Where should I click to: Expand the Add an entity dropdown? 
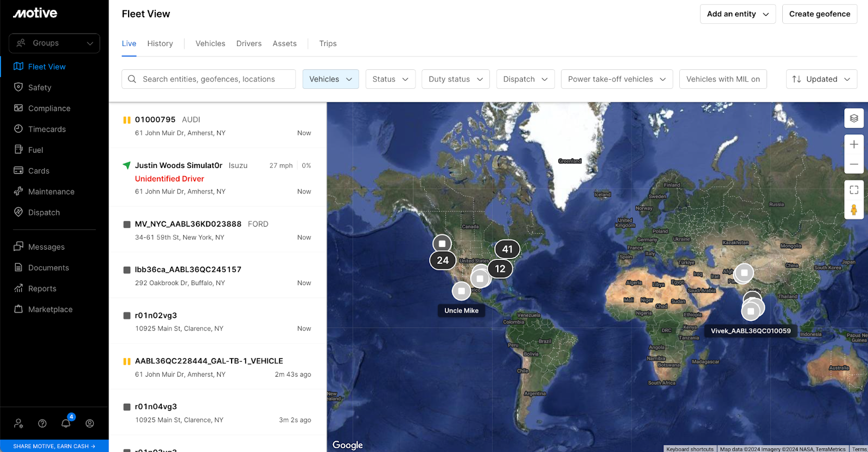737,14
